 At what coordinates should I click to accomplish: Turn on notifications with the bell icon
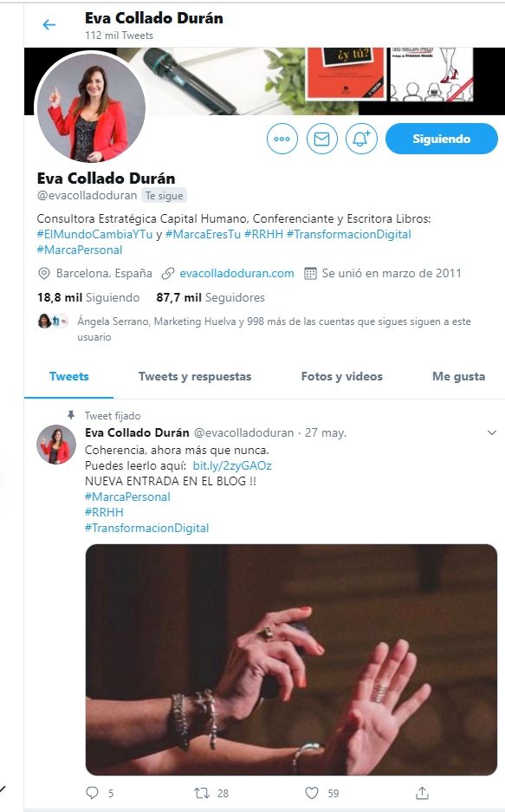coord(361,139)
